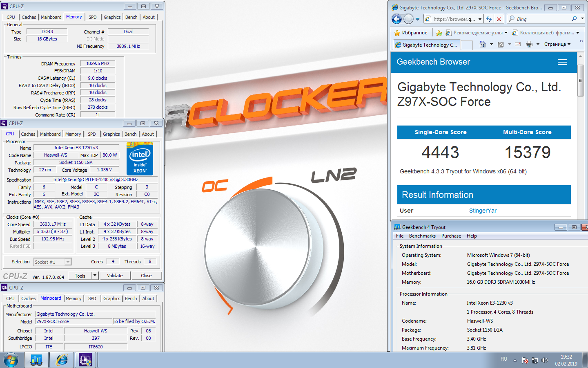The height and width of the screenshot is (368, 588).
Task: Expand the command bar overflow chevron
Action: pos(581,41)
